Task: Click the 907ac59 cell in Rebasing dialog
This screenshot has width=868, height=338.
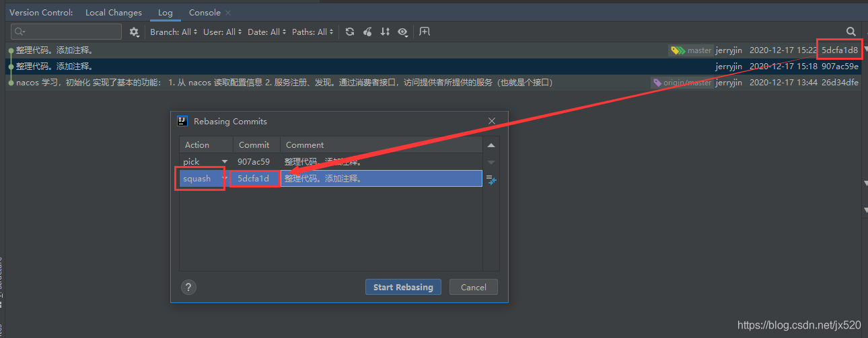Action: 257,162
